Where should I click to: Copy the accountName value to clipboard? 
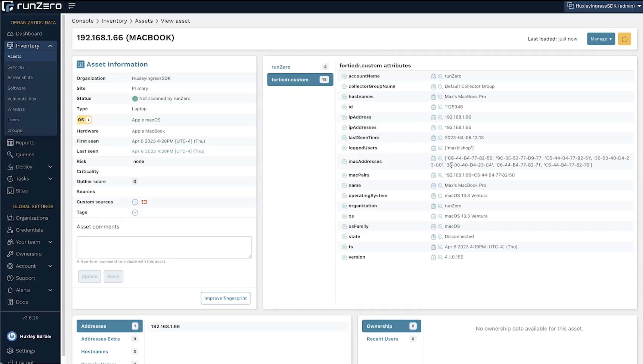pyautogui.click(x=433, y=76)
